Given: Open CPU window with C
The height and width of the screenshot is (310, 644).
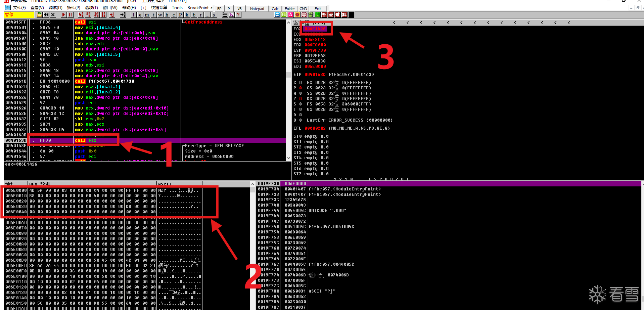Looking at the screenshot, I should click(x=174, y=15).
